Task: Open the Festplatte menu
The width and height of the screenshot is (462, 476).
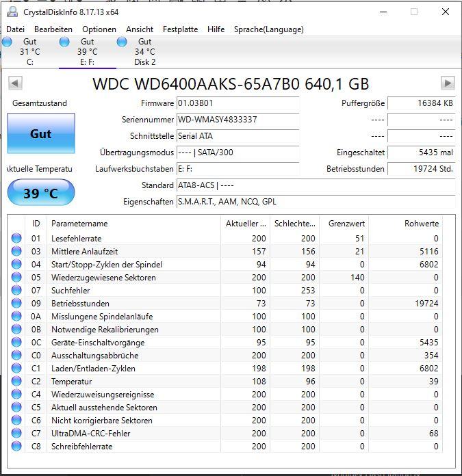Action: click(180, 29)
